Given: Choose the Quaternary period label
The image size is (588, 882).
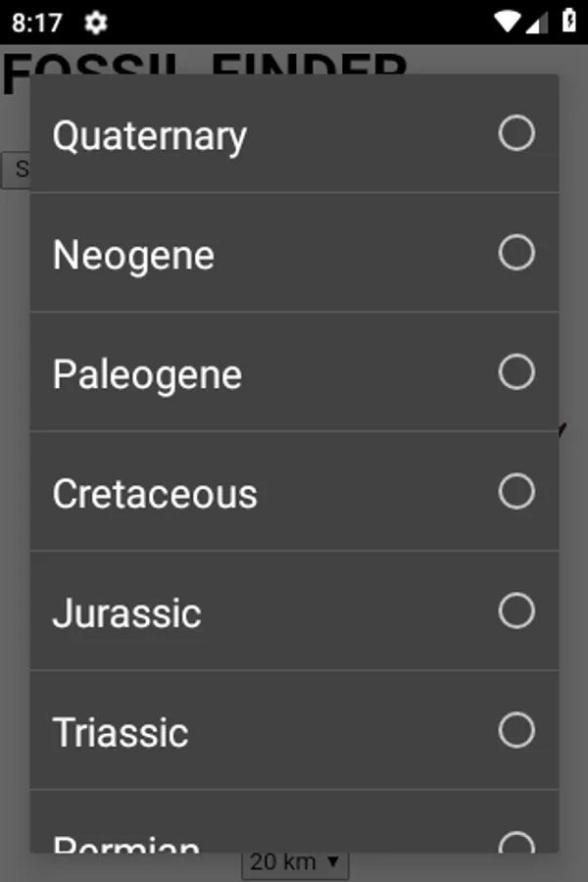Looking at the screenshot, I should point(149,135).
